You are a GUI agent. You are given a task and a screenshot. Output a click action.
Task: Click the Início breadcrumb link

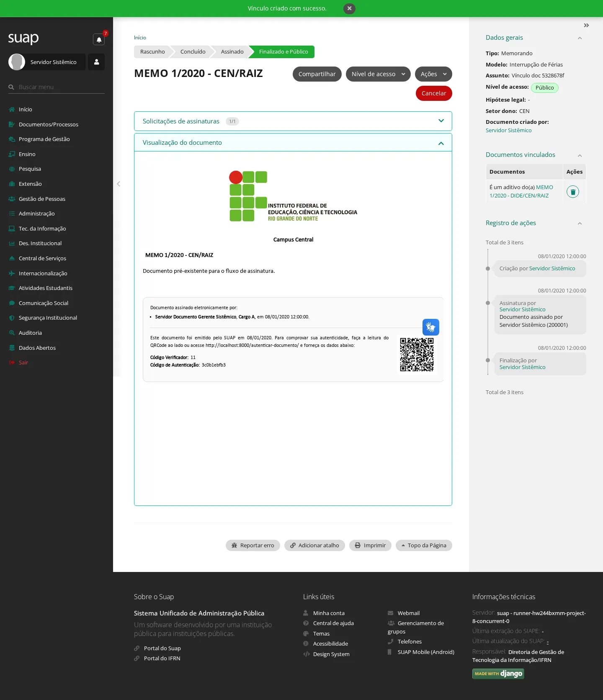[140, 38]
